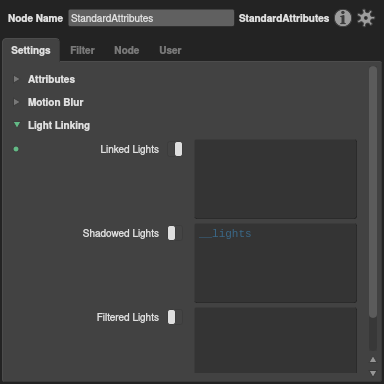Enable the Filtered Lights switch
Viewport: 384px width, 384px height.
click(x=175, y=317)
